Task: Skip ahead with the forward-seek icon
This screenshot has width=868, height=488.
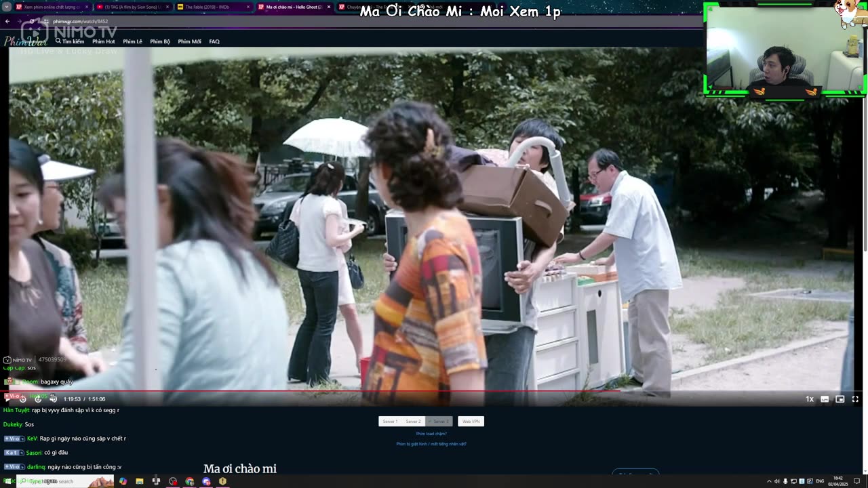Action: 38,399
